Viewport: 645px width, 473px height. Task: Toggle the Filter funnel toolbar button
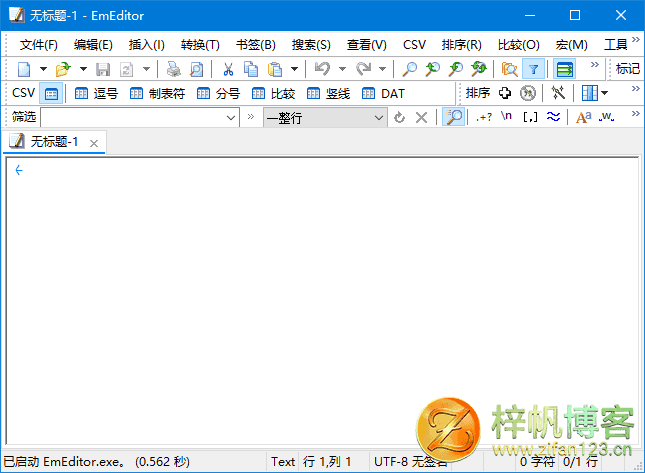coord(534,69)
